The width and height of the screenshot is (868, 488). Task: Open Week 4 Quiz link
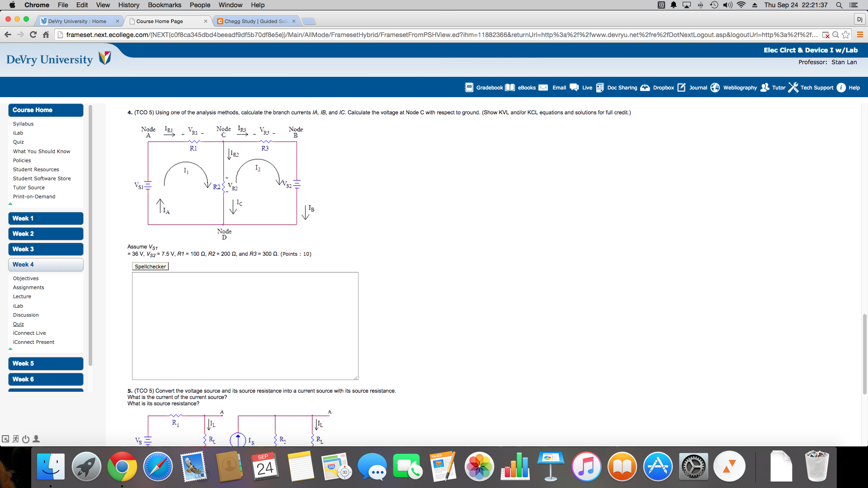19,324
